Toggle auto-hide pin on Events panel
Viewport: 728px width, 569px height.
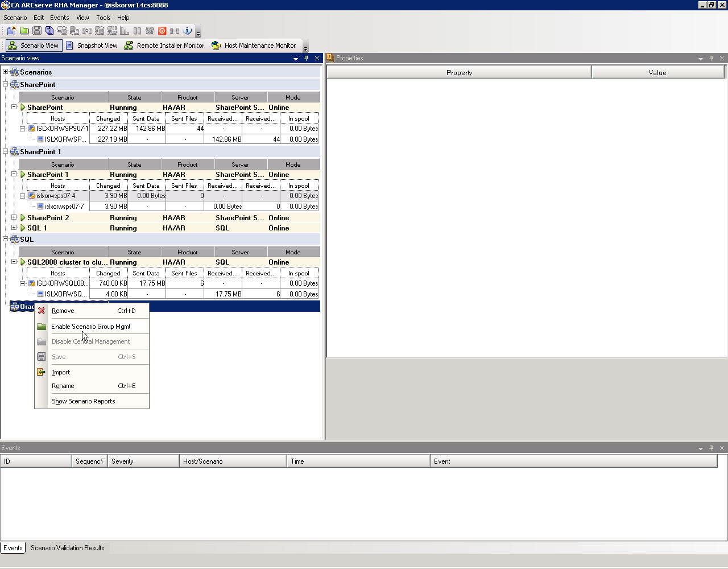point(711,448)
